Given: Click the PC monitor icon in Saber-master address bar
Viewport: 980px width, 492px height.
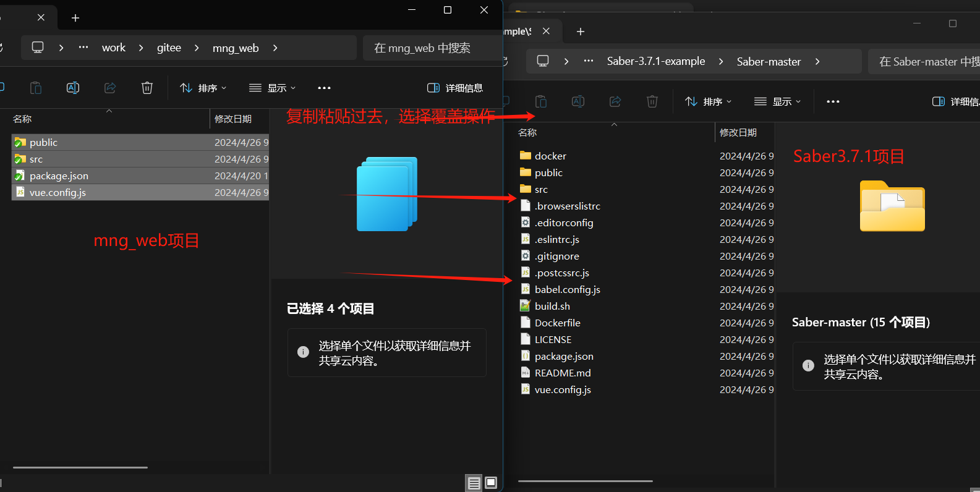Looking at the screenshot, I should point(543,61).
